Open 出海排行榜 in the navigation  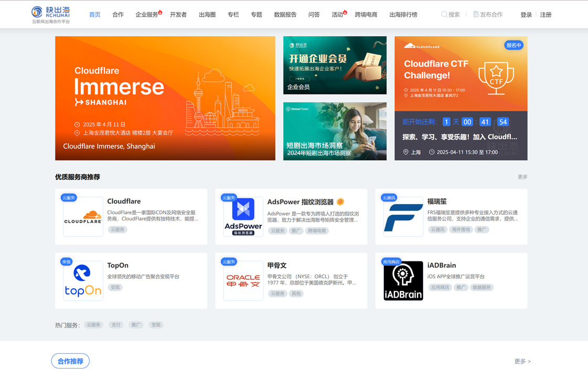(x=403, y=15)
